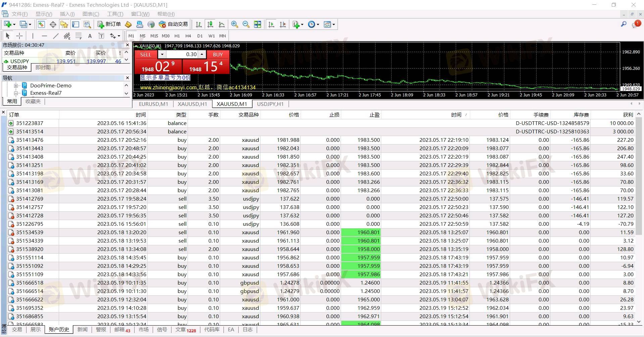Select the horizontal line tool
The width and height of the screenshot is (644, 337).
(44, 36)
